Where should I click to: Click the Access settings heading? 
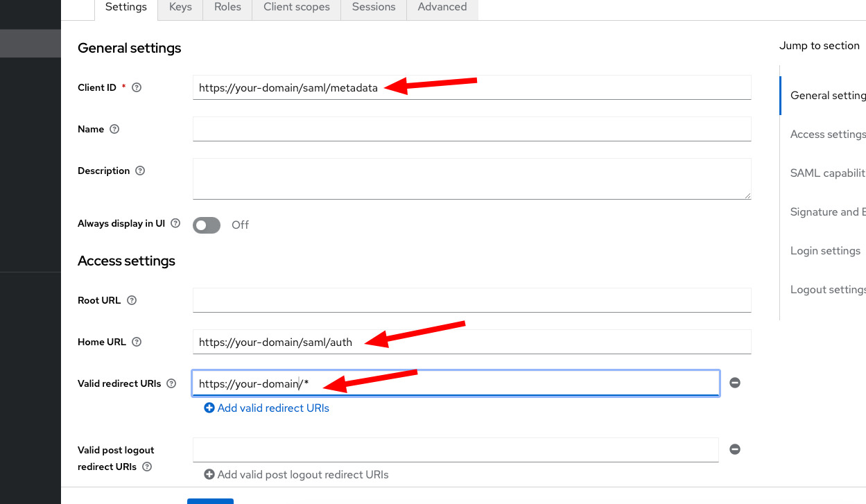[x=126, y=261]
